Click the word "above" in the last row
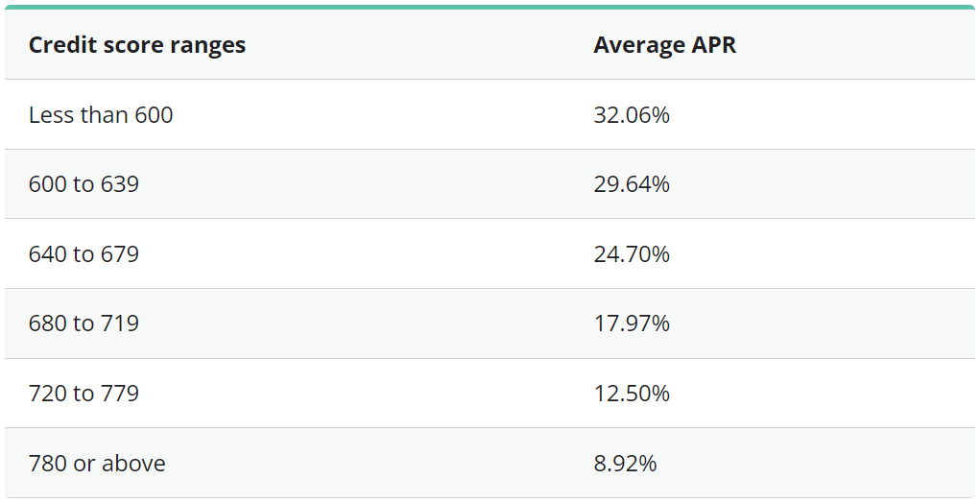980x503 pixels. (x=133, y=464)
